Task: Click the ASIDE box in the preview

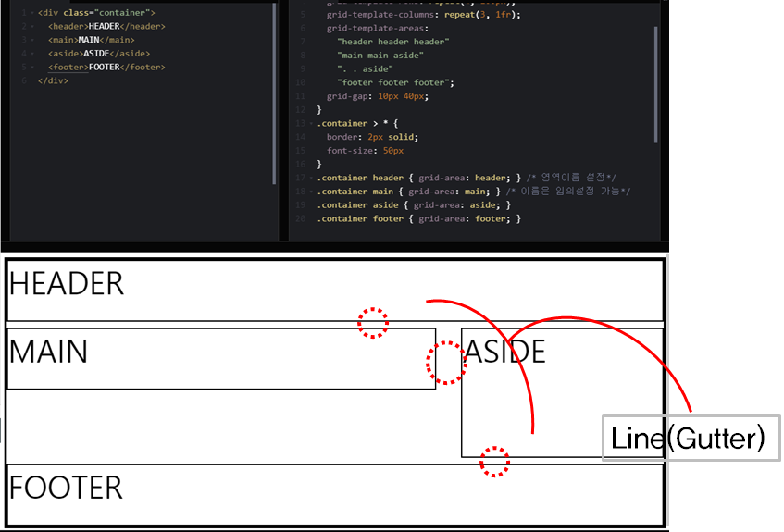Action: pos(562,392)
